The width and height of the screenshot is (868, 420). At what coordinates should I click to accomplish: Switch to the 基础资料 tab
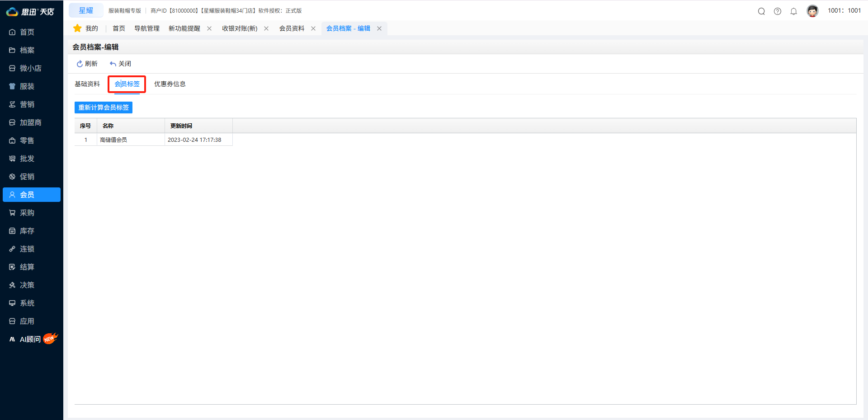[x=87, y=84]
